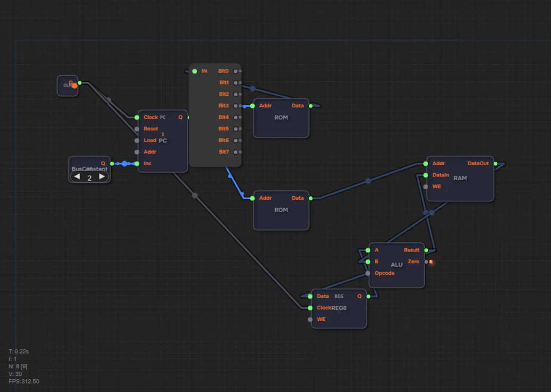This screenshot has width=551, height=392.
Task: Select the upper ROM node
Action: pos(281,118)
